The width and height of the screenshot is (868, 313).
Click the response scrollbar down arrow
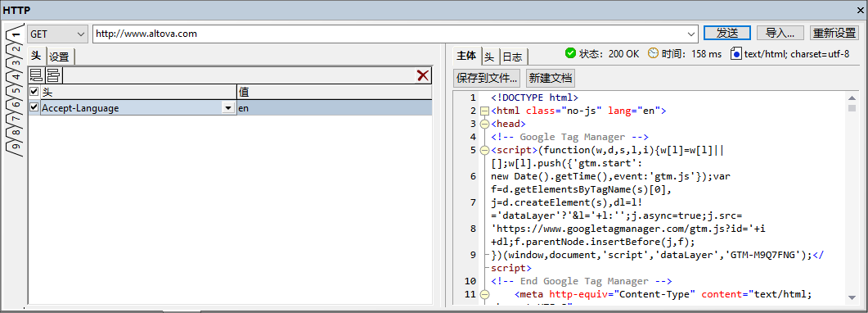click(x=852, y=298)
